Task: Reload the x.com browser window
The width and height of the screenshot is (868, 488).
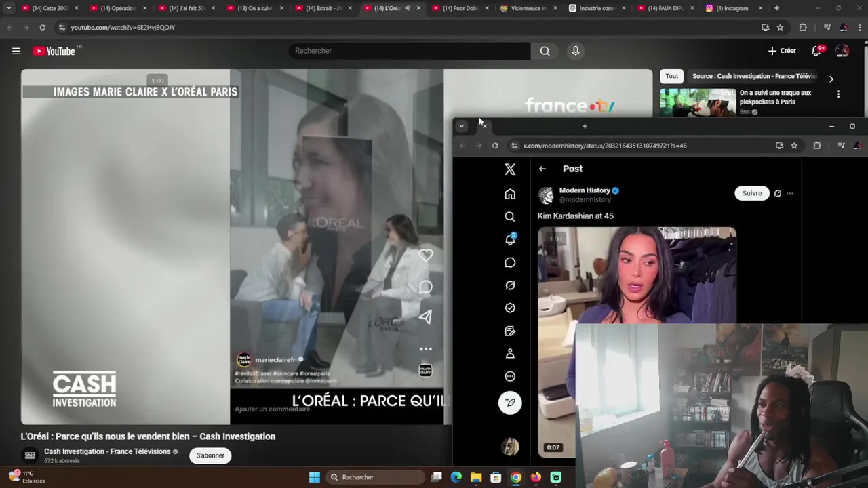Action: 495,146
